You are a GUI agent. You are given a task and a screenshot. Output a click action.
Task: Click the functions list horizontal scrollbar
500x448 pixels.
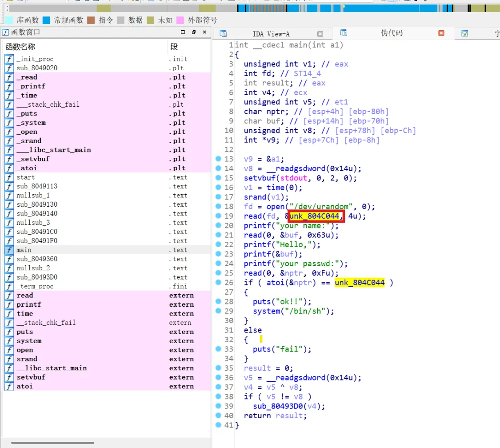coord(52,443)
